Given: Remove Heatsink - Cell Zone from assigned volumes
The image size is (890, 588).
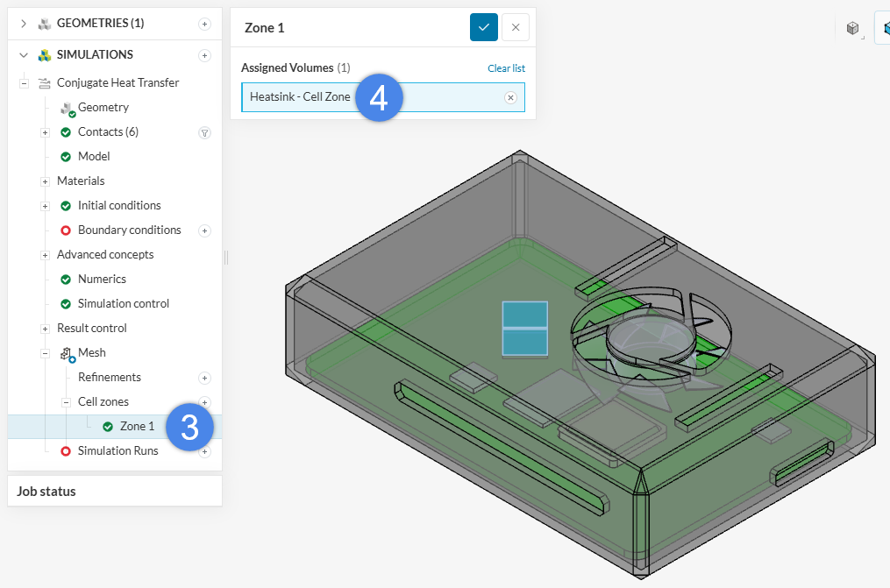Looking at the screenshot, I should coord(510,97).
